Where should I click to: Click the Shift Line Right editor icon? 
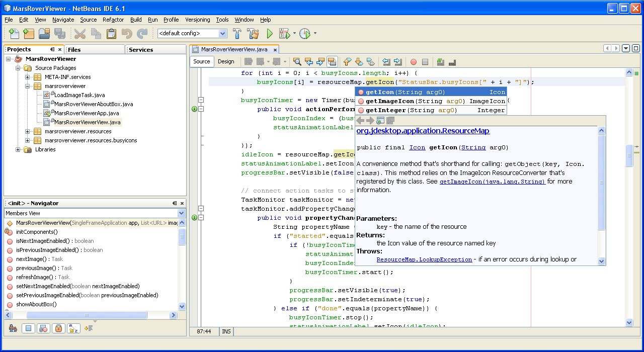click(x=398, y=62)
